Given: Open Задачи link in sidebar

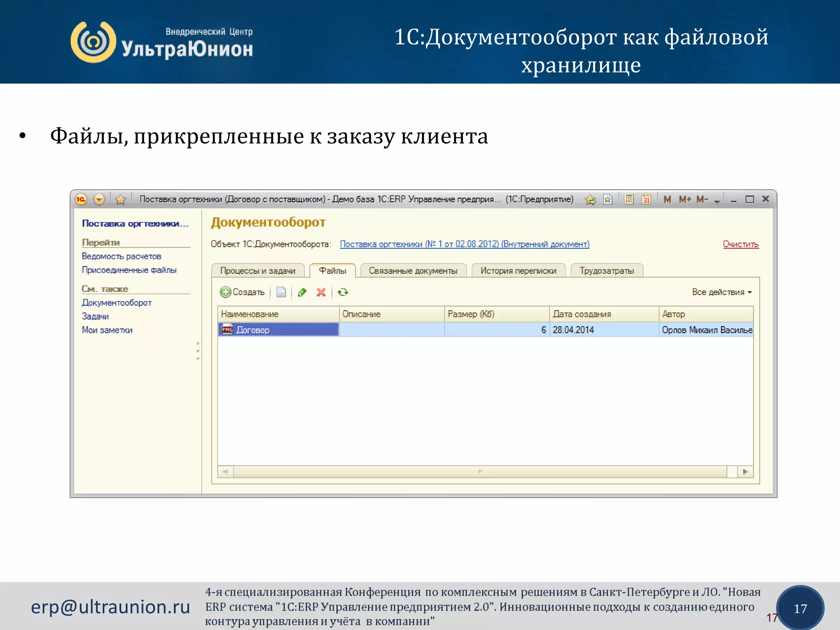Looking at the screenshot, I should (95, 316).
